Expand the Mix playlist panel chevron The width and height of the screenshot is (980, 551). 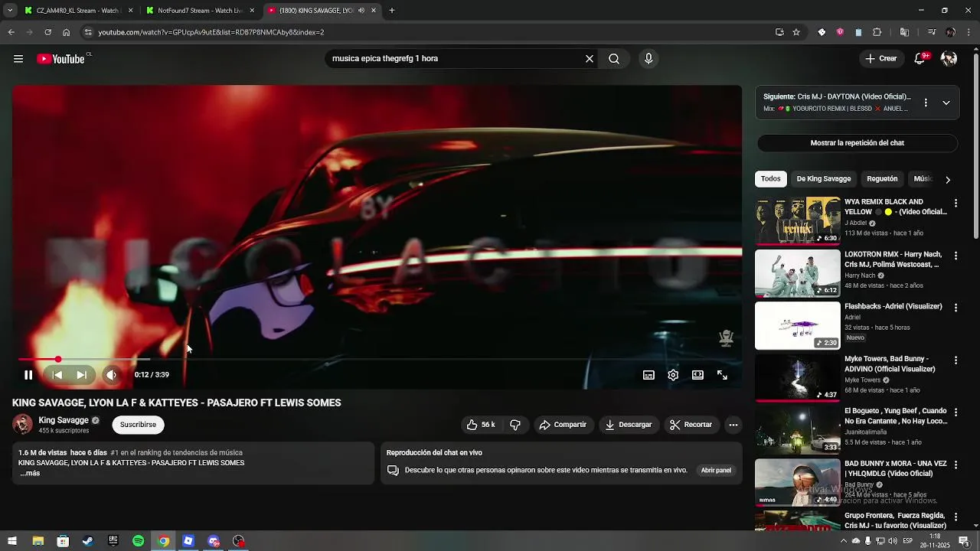(946, 103)
